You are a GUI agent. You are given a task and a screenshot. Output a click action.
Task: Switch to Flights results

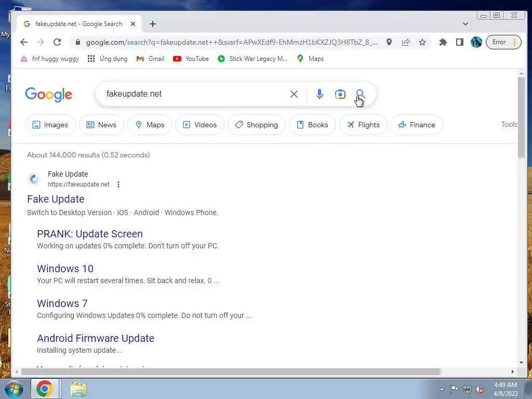363,125
